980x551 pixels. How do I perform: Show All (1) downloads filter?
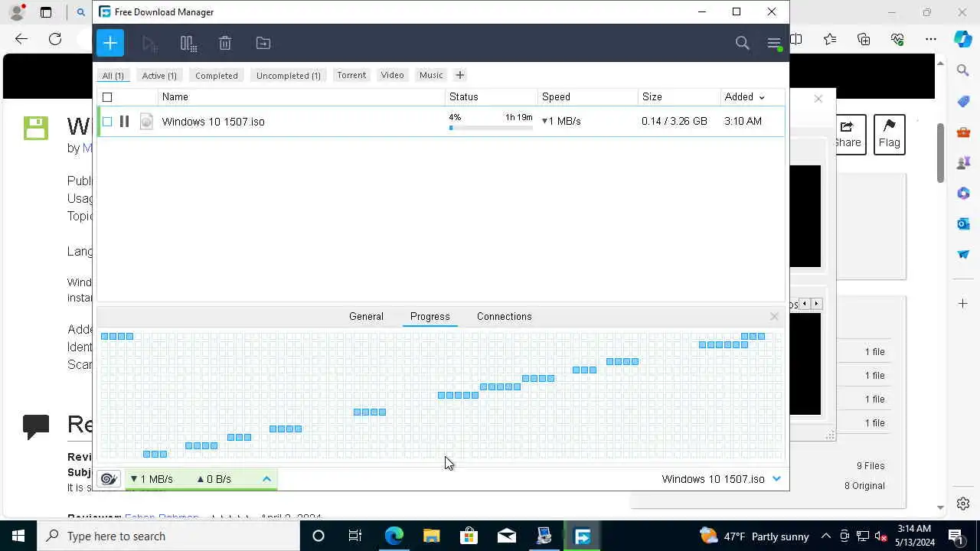click(113, 76)
